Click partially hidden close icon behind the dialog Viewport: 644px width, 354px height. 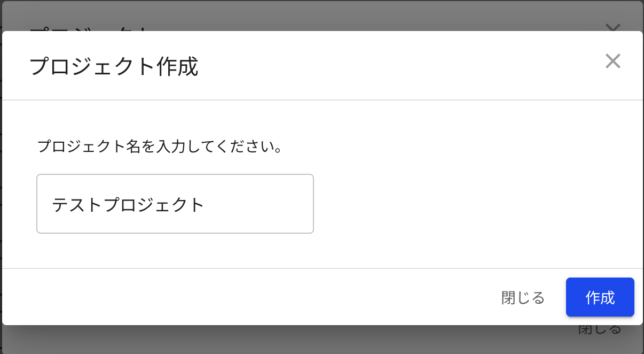click(x=612, y=27)
